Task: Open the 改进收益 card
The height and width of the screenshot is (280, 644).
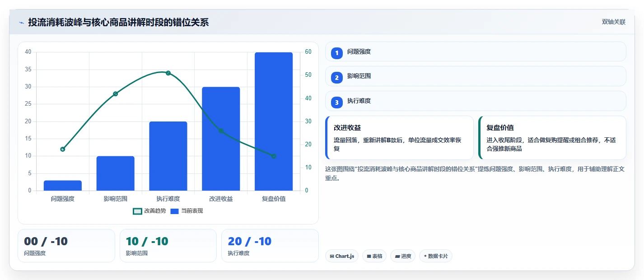Action: coord(399,138)
